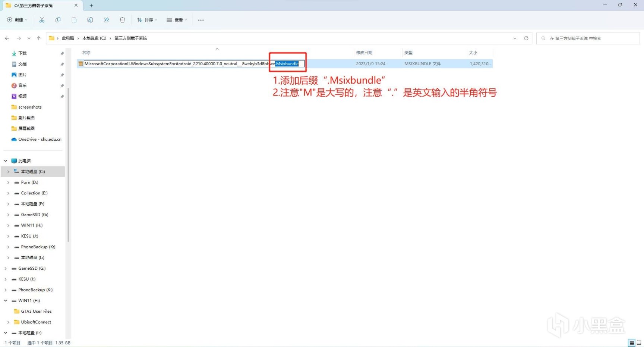Click the Paste clipboard icon in toolbar

tap(74, 20)
